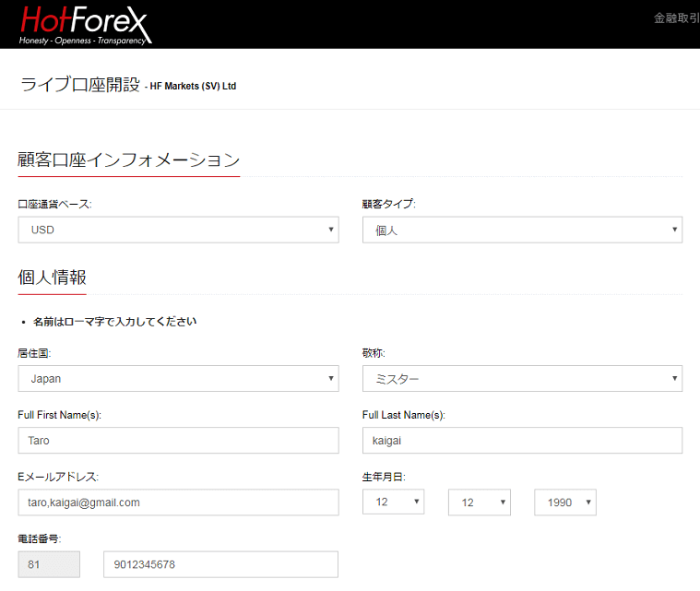The image size is (700, 591).
Task: Click the 顧客口座インフォメーション heading
Action: point(129,160)
